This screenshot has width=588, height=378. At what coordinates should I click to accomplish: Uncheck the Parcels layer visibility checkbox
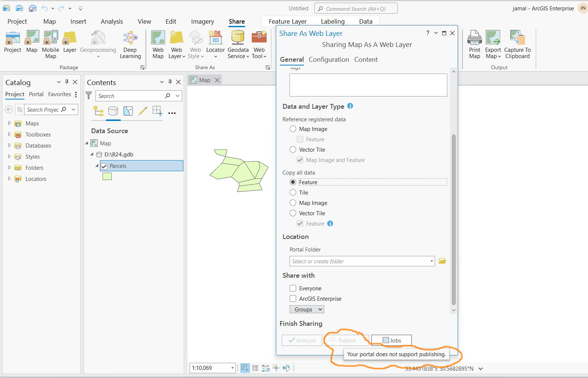[104, 166]
